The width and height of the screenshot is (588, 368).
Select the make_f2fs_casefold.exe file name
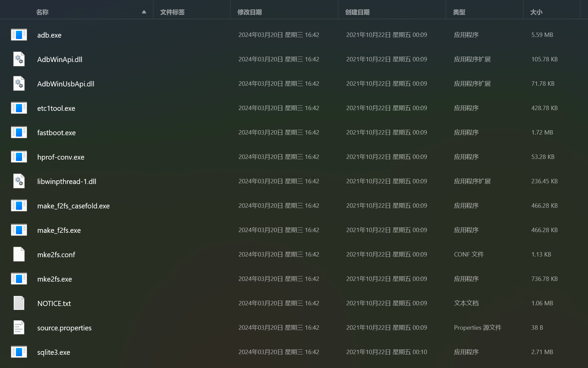[74, 206]
